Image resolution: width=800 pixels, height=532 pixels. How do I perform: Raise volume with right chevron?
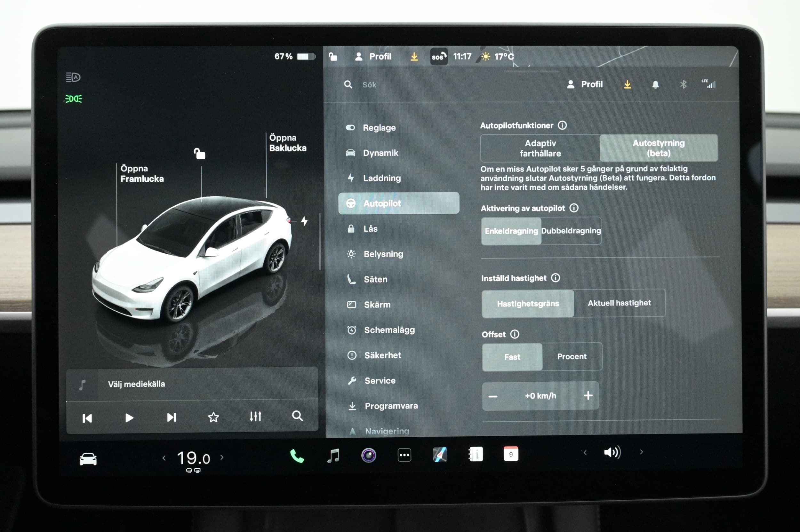pyautogui.click(x=641, y=452)
